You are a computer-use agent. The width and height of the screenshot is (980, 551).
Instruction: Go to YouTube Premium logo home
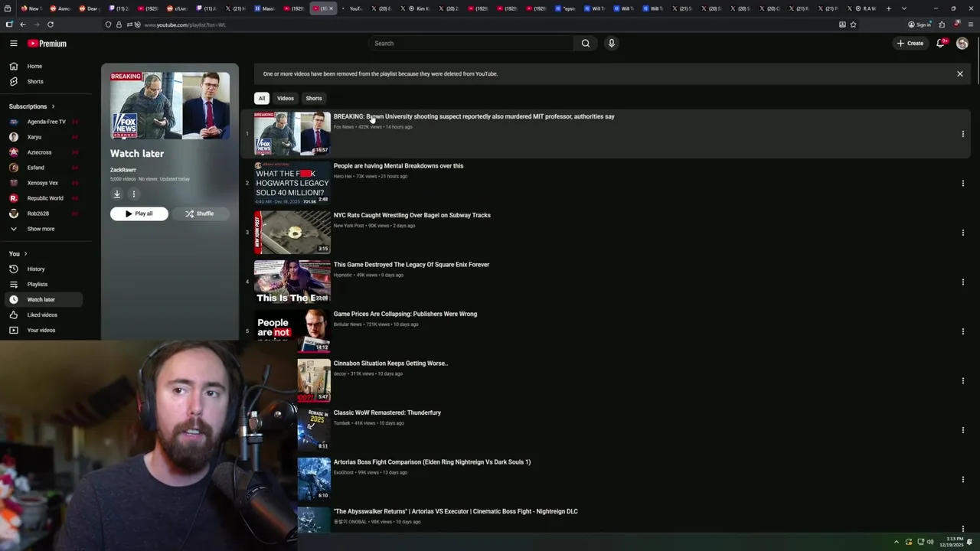pos(47,44)
